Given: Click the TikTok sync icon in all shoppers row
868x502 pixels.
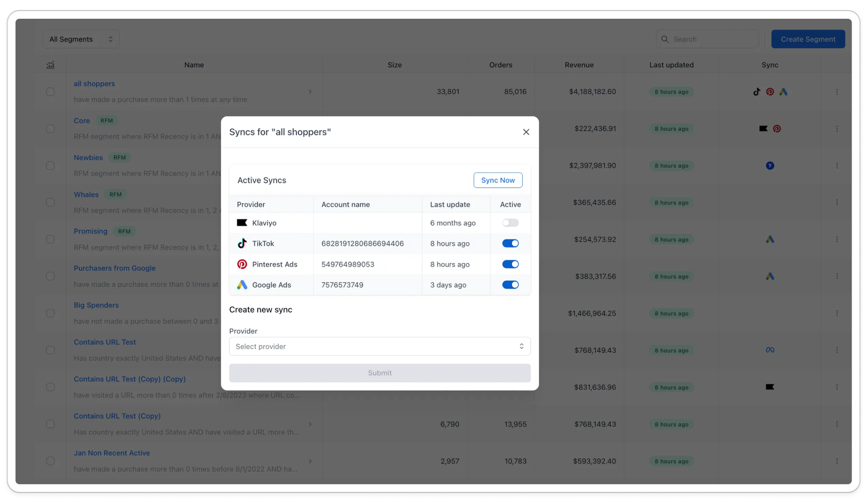Looking at the screenshot, I should (x=756, y=92).
